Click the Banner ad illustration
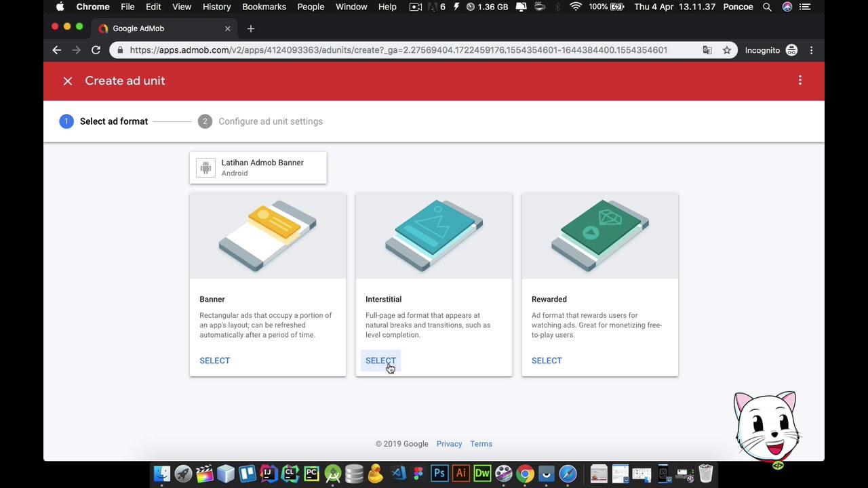The width and height of the screenshot is (868, 488). (x=268, y=236)
